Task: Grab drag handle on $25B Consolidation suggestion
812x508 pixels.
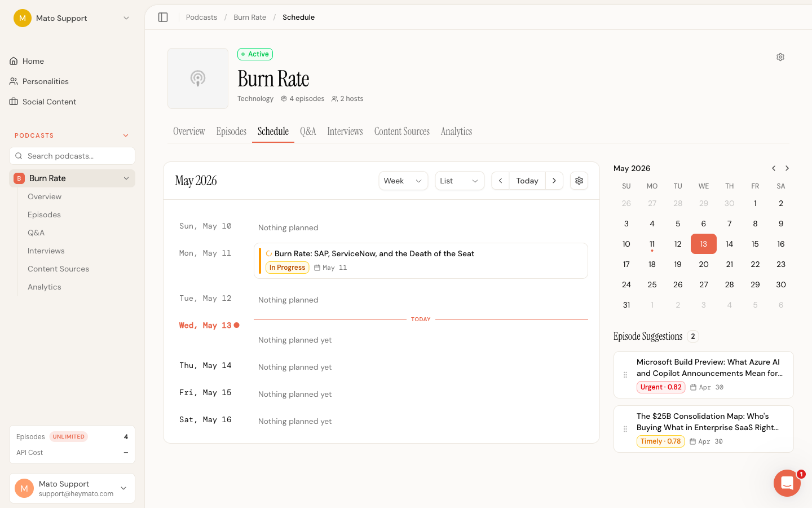Action: point(625,429)
